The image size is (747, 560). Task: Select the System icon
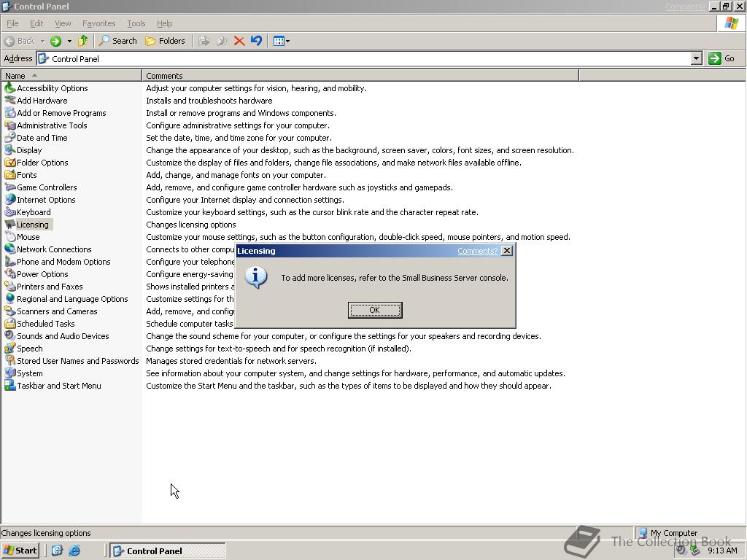9,373
